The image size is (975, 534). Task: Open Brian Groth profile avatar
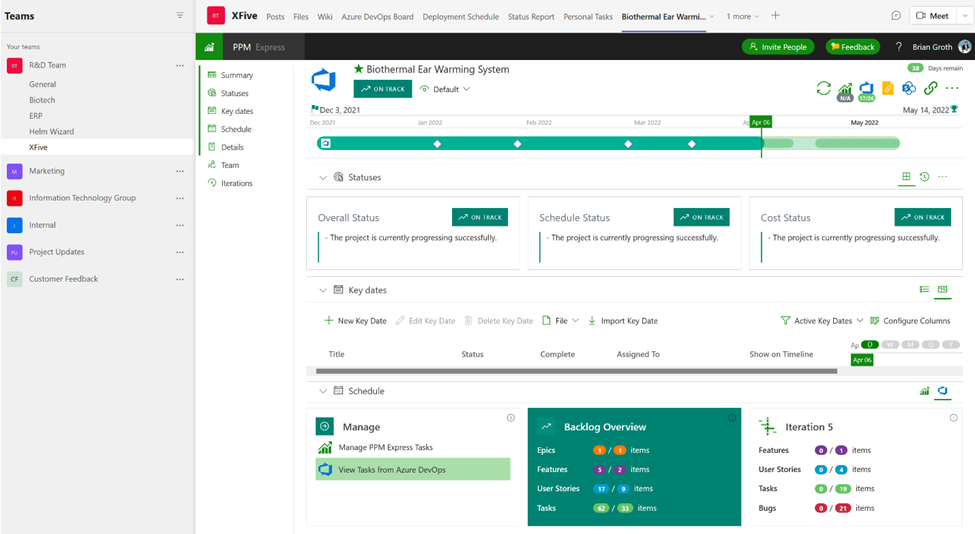[x=965, y=47]
